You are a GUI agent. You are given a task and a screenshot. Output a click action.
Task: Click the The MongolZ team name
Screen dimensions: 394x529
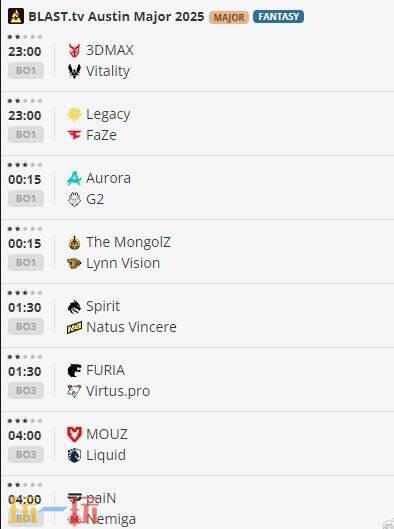[x=128, y=242]
